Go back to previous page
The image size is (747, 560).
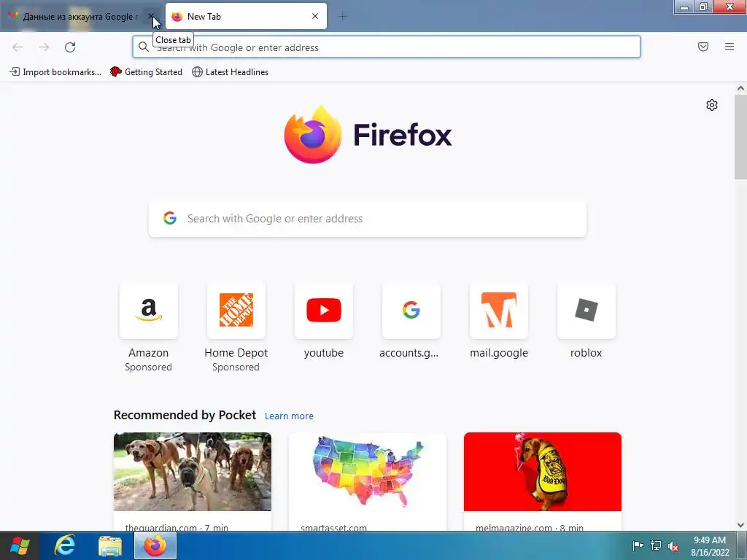click(x=18, y=47)
